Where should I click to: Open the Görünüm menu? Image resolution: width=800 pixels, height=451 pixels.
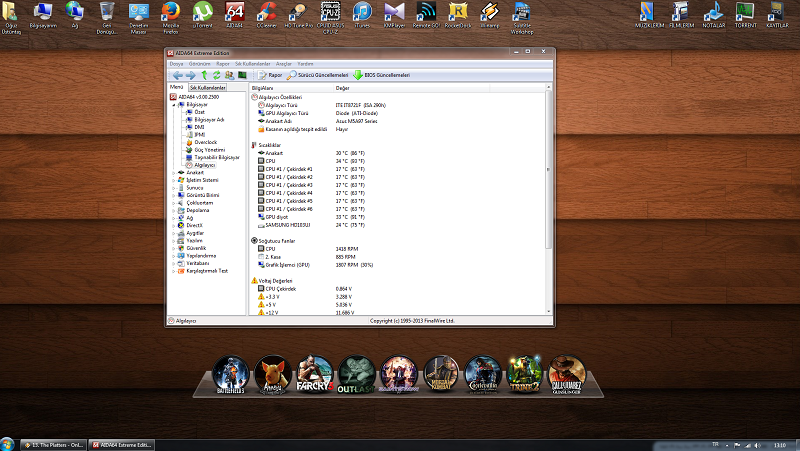(x=200, y=63)
